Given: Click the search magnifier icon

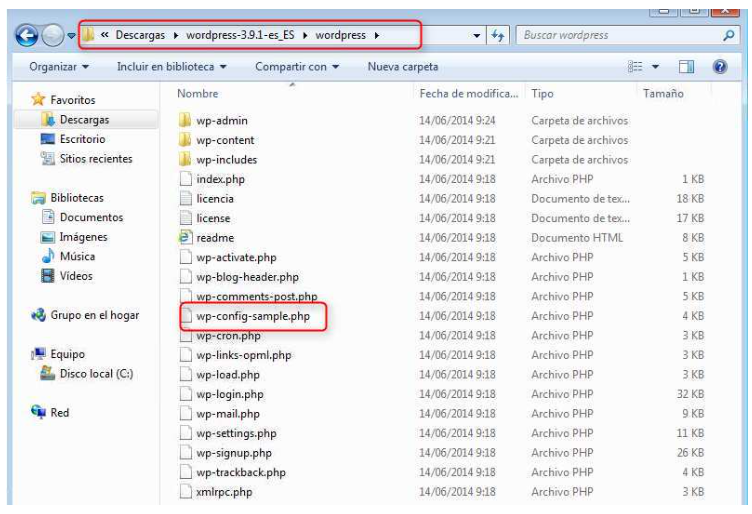Looking at the screenshot, I should click(x=728, y=35).
